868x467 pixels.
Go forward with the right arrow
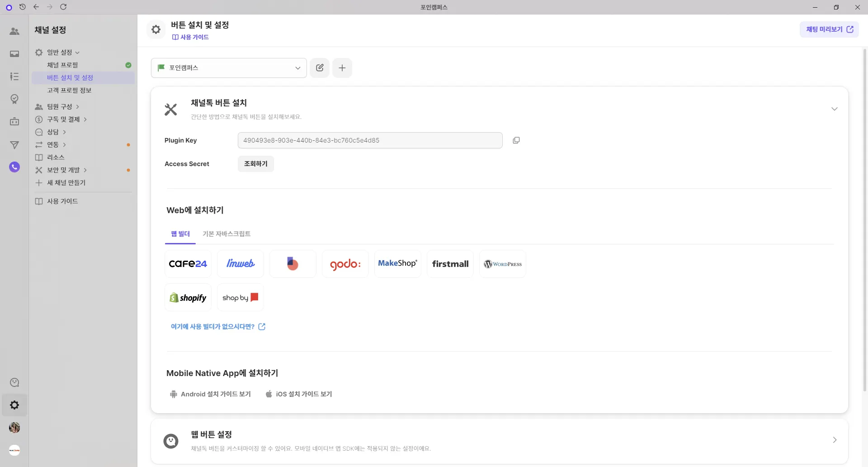pos(50,7)
